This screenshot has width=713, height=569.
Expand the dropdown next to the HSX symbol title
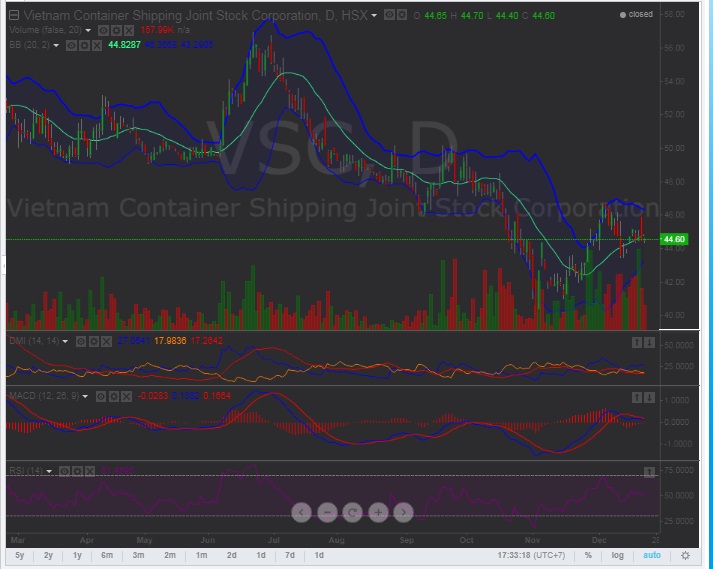pyautogui.click(x=374, y=16)
